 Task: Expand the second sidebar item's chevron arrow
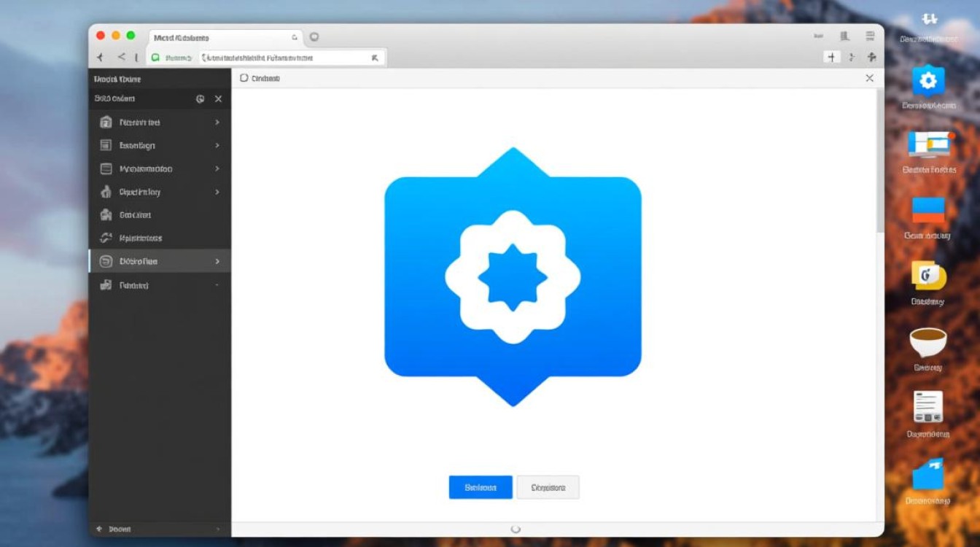(x=217, y=146)
